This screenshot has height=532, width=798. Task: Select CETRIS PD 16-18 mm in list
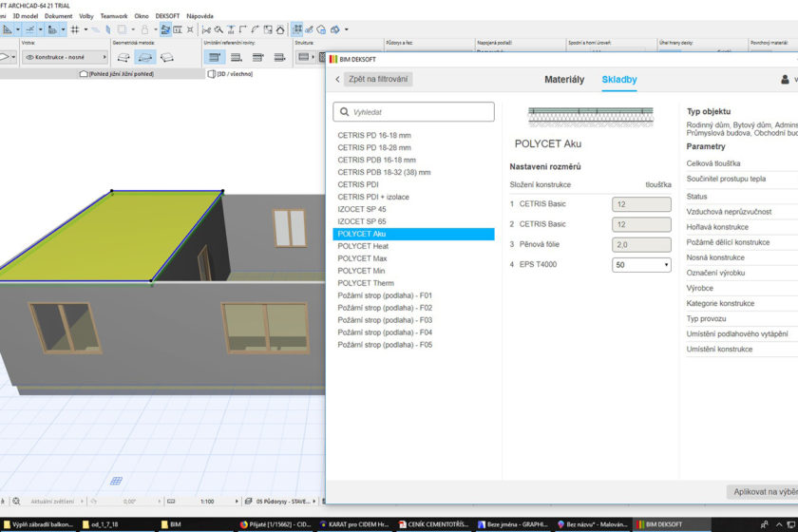[374, 136]
